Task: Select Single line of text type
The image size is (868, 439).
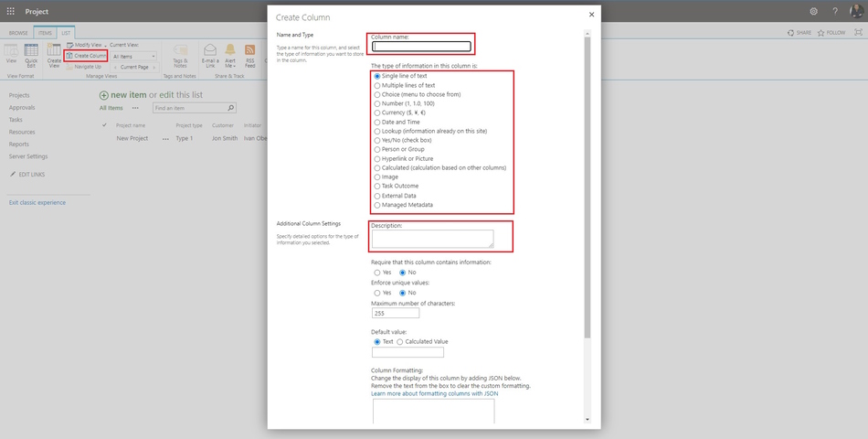Action: 377,76
